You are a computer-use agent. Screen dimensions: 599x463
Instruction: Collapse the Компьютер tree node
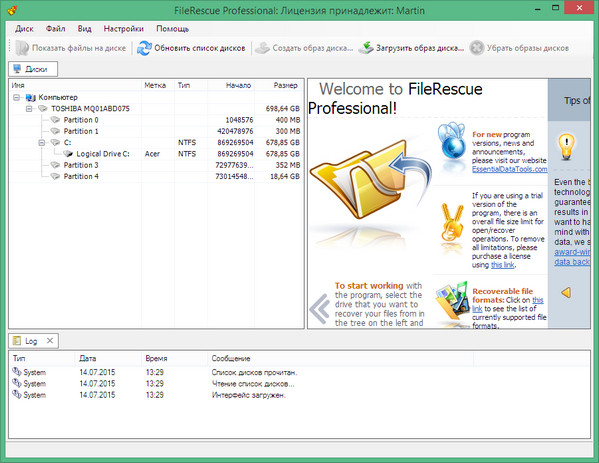pos(16,97)
